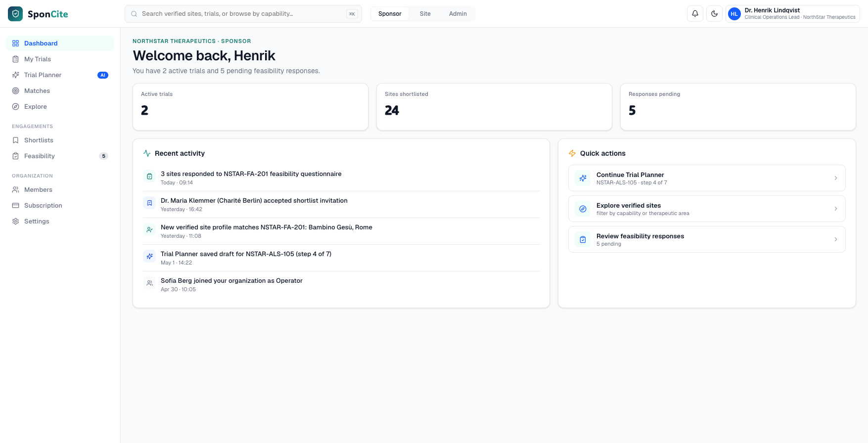This screenshot has width=868, height=443.
Task: Click the search magnifier icon
Action: pos(134,14)
